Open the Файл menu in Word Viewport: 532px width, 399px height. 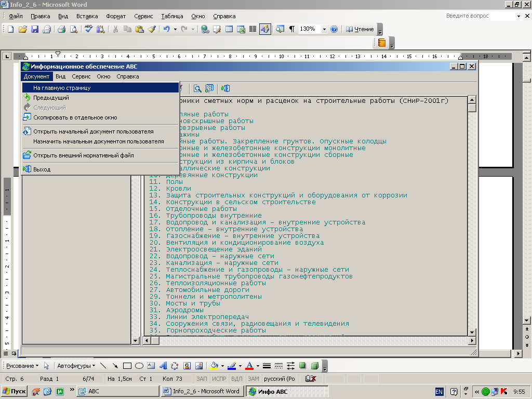click(16, 16)
